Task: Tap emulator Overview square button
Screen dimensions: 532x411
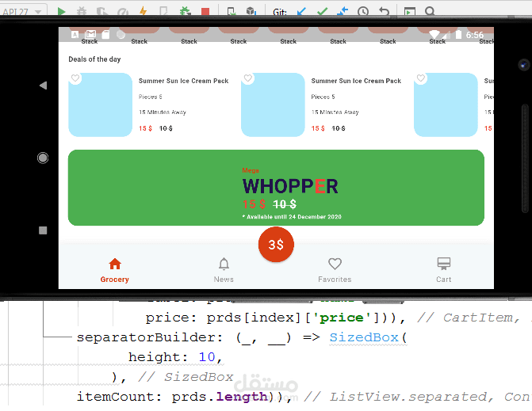Action: click(43, 230)
